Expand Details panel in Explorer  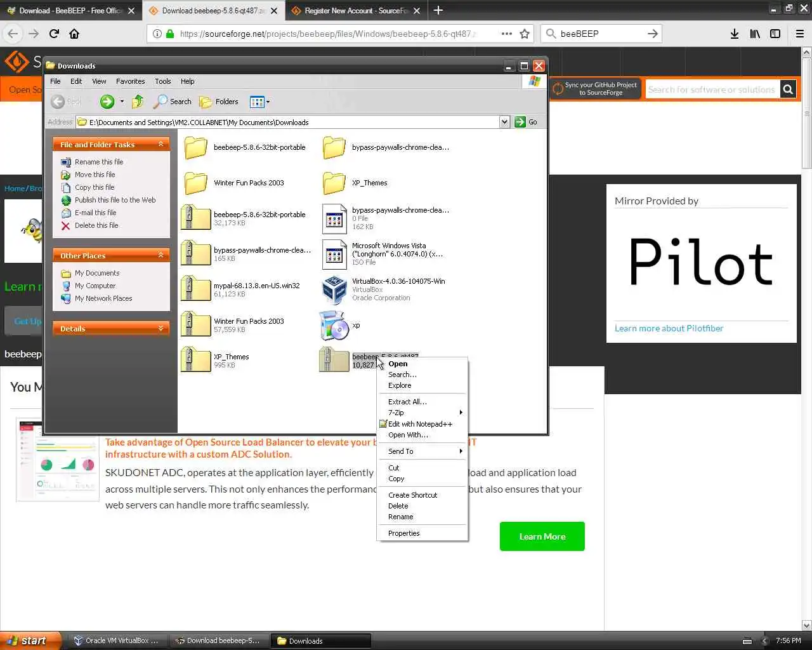click(160, 328)
